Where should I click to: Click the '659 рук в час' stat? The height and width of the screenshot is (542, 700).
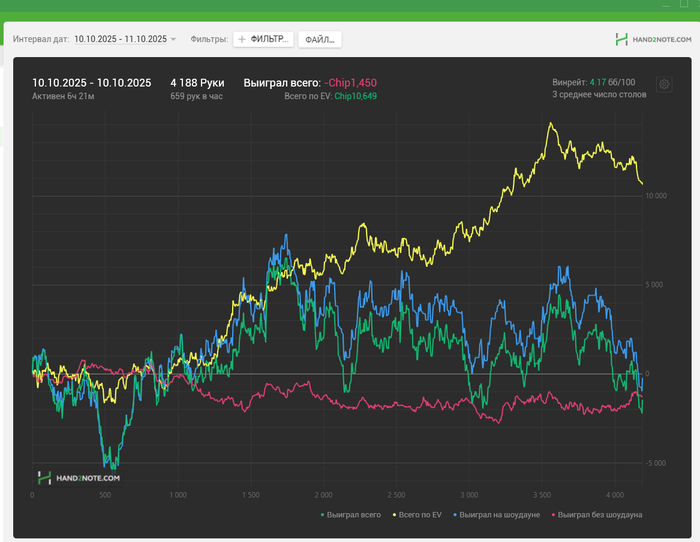[197, 96]
